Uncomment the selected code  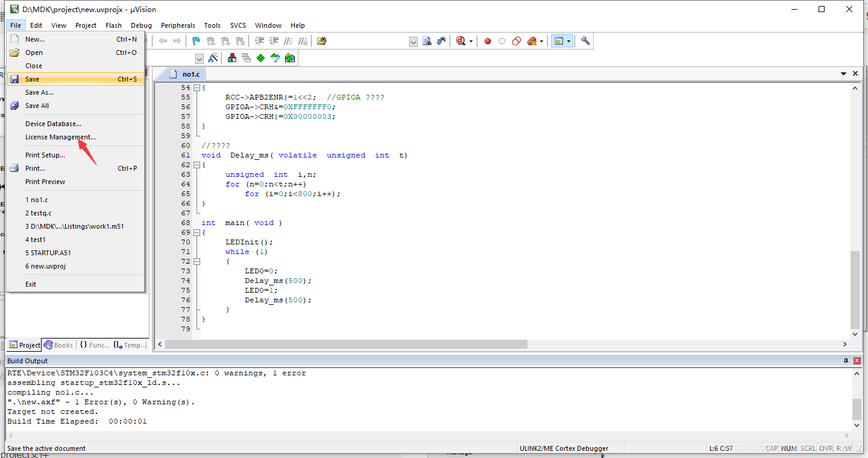[303, 41]
